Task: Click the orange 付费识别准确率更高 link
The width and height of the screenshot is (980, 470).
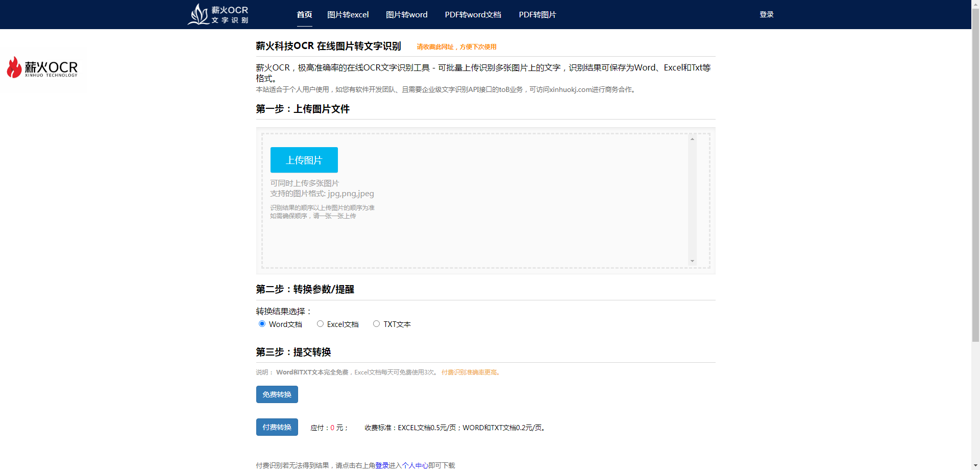Action: (x=471, y=372)
